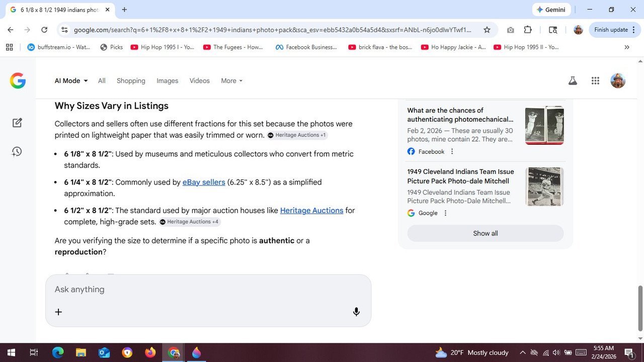Open the Windows Start menu

point(11,352)
